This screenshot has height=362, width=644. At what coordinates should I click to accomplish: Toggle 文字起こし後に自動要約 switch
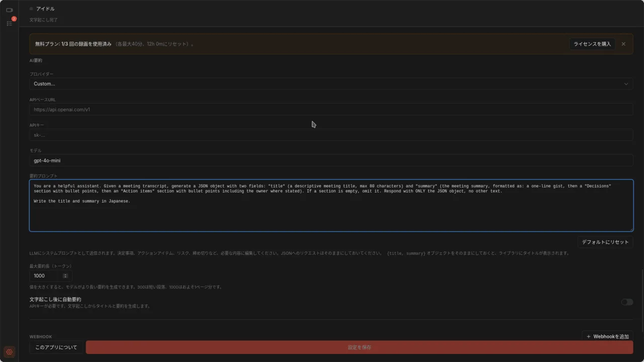(x=627, y=302)
